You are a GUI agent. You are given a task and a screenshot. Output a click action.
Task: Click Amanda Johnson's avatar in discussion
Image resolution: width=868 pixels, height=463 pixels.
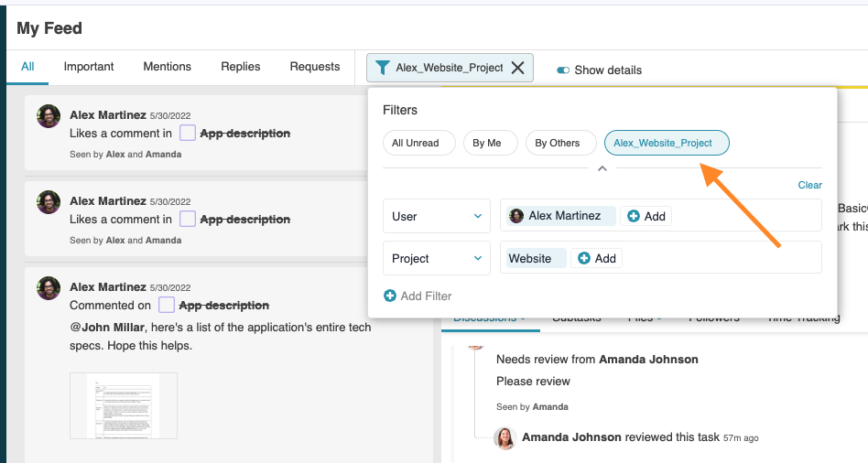(505, 438)
